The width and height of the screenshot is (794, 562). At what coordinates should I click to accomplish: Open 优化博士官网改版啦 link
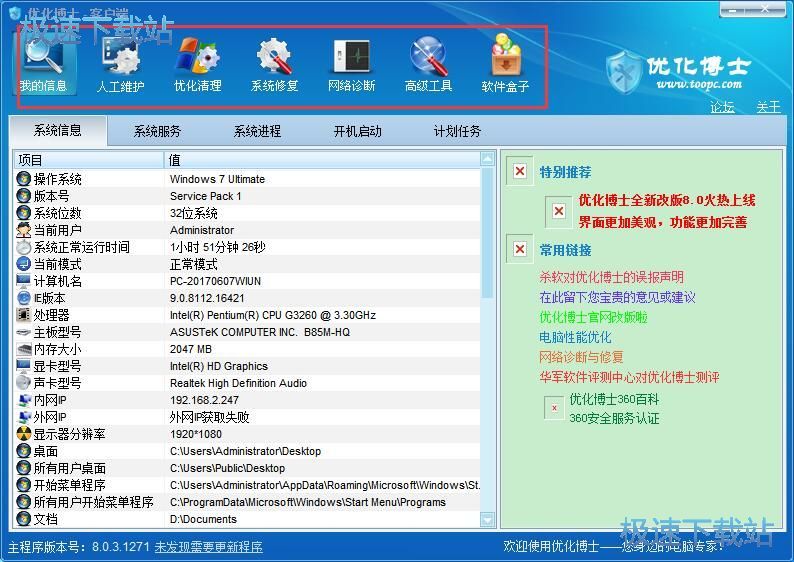593,317
